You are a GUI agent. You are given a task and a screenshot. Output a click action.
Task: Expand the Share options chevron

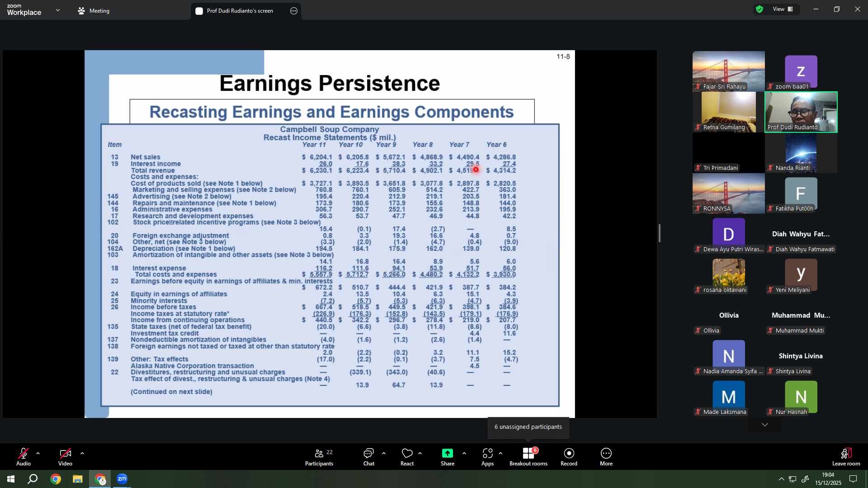[x=464, y=453]
